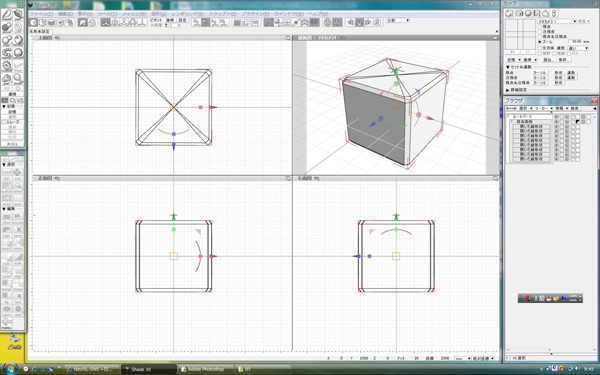The height and width of the screenshot is (375, 600).
Task: Click the last icon in Camera panel toolbar
Action: coord(555,13)
